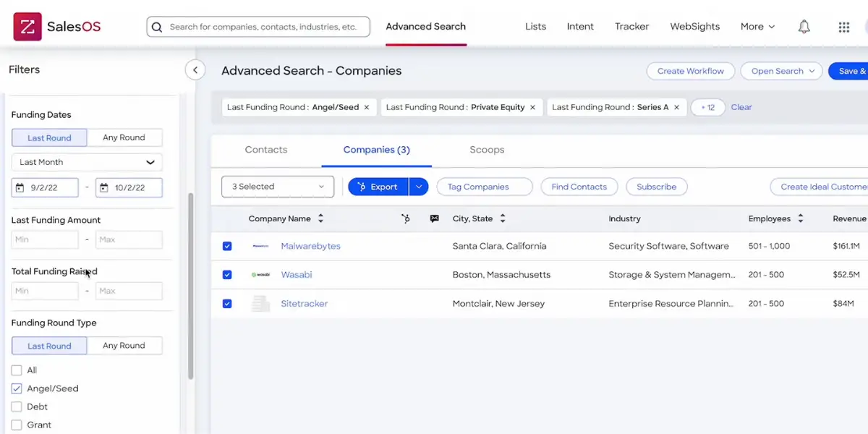Open the Intent menu item
The width and height of the screenshot is (868, 434).
pyautogui.click(x=580, y=27)
